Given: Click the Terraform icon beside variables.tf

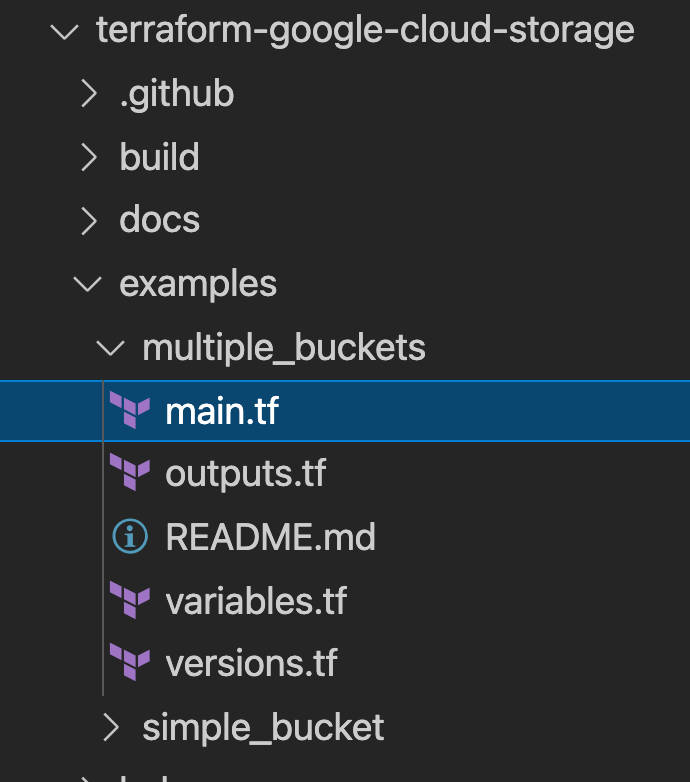Looking at the screenshot, I should pyautogui.click(x=130, y=600).
